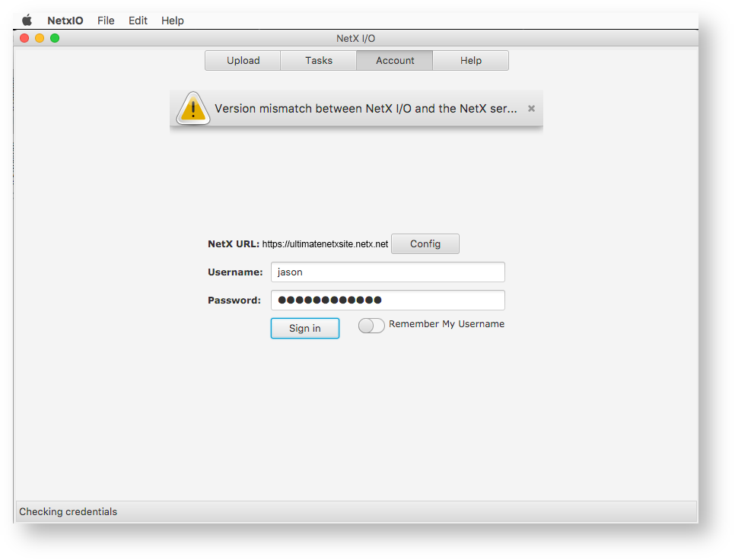The width and height of the screenshot is (735, 560).
Task: Minimize the window using the yellow button
Action: [x=40, y=38]
